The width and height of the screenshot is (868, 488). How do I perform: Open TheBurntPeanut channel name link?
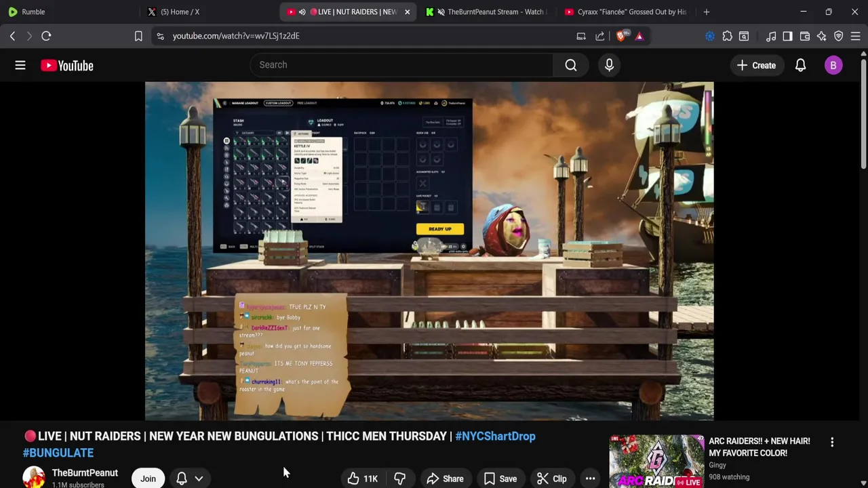85,472
